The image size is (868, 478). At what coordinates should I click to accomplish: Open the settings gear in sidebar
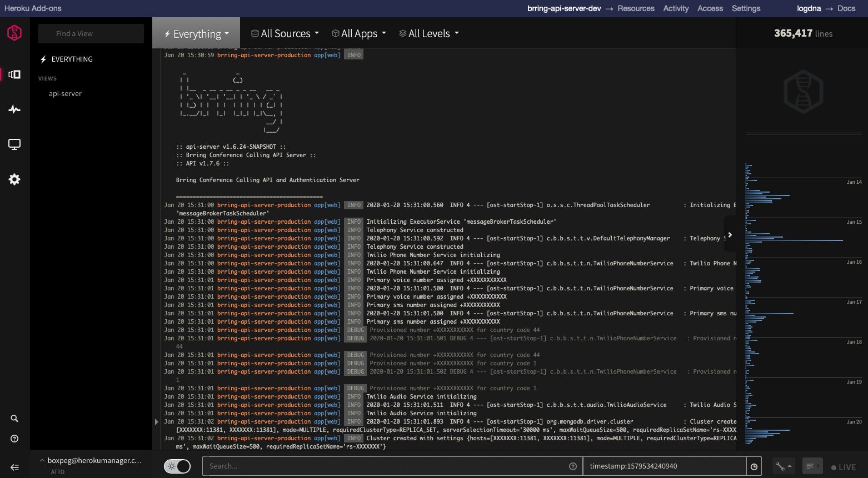pos(14,179)
